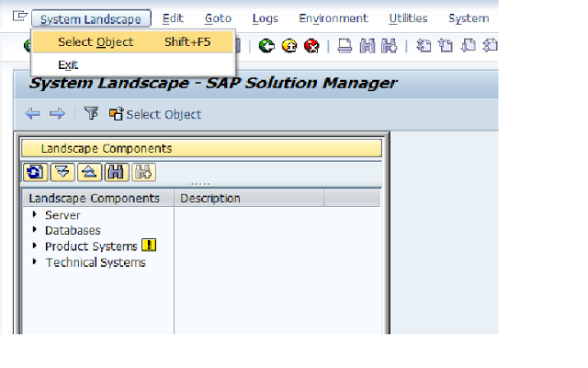Click the First Page icon
Image resolution: width=588 pixels, height=368 pixels.
click(424, 46)
